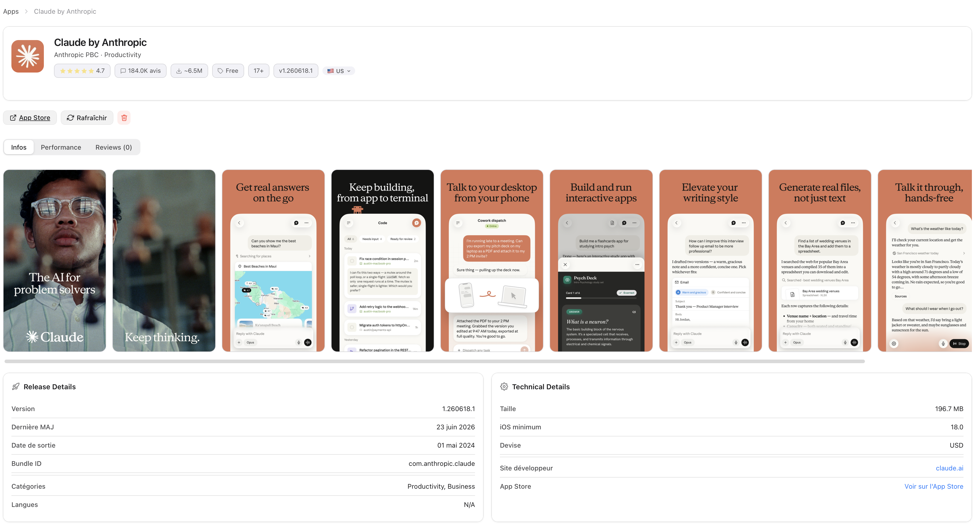Open 'Talk to your desktop from your phone' screenshot

click(492, 261)
